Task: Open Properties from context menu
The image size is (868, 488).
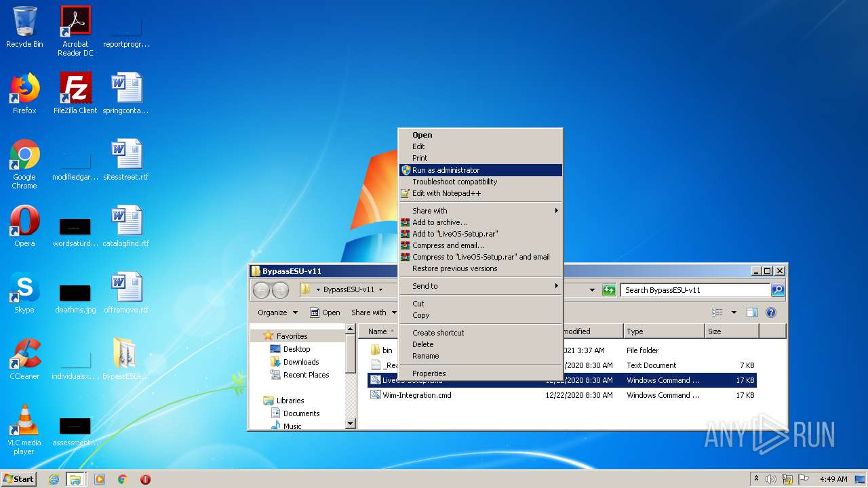Action: [x=481, y=373]
